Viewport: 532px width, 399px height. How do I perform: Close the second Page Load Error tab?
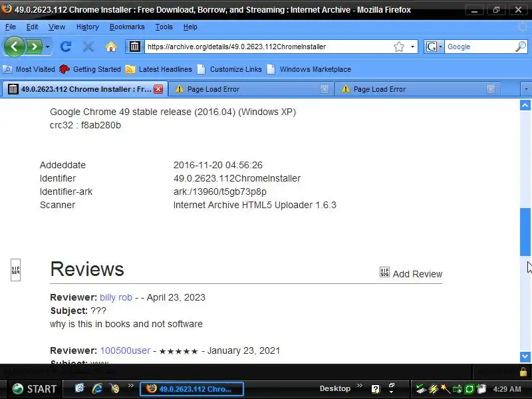pos(491,89)
